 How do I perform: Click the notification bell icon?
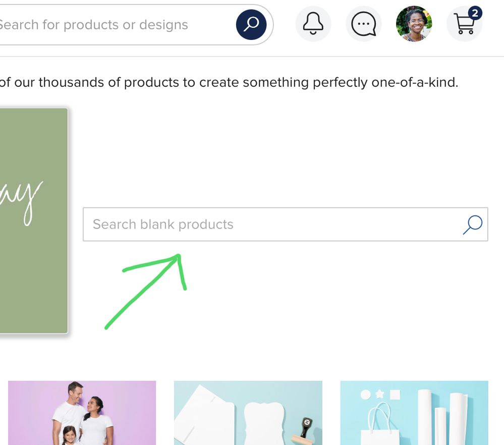pyautogui.click(x=313, y=24)
